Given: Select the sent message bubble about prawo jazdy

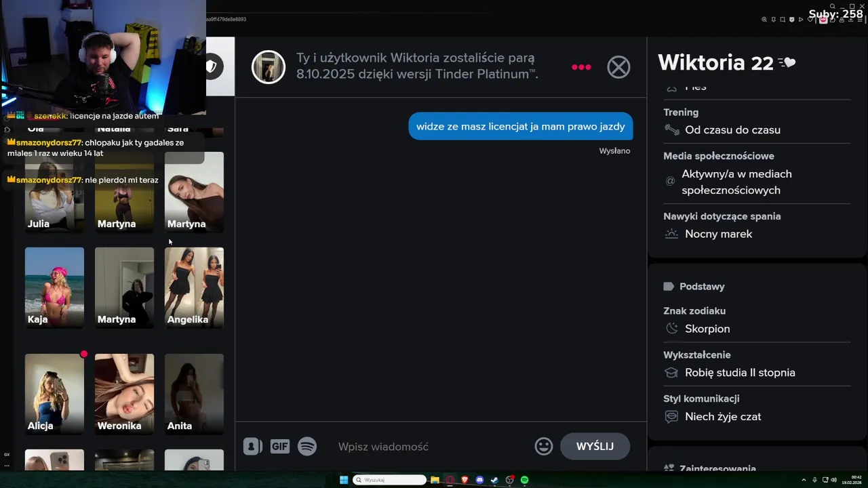Looking at the screenshot, I should click(x=520, y=127).
